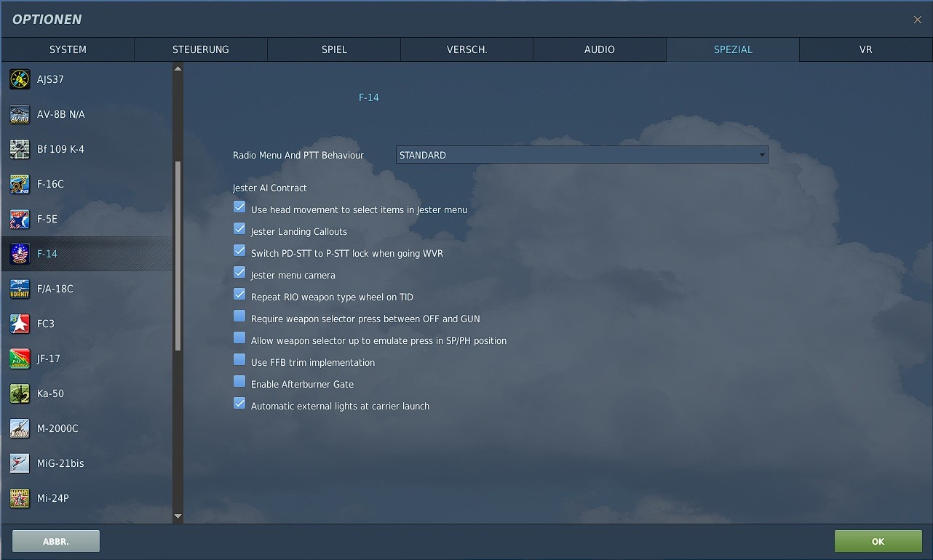Image resolution: width=933 pixels, height=560 pixels.
Task: Confirm with the green OK button
Action: (878, 541)
